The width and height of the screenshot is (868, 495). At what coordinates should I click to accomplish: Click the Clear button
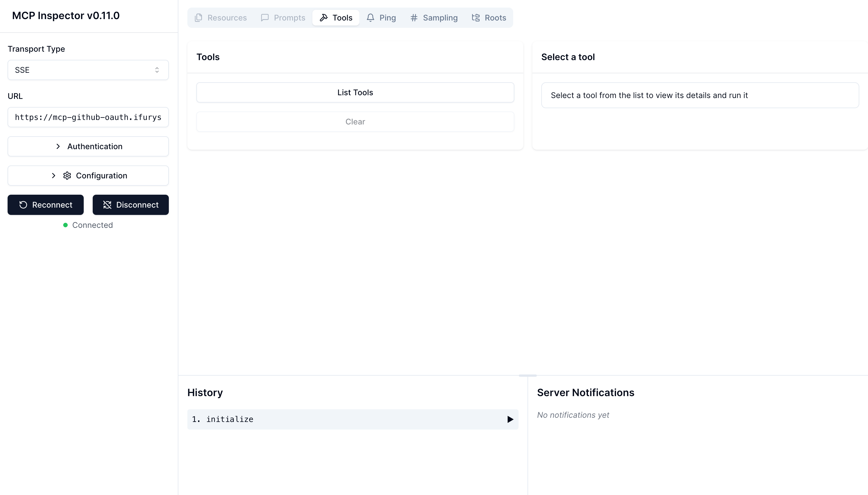[x=355, y=122]
